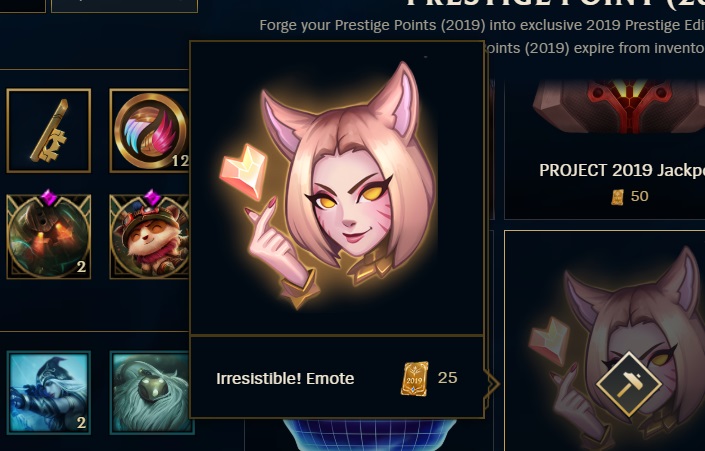The image size is (705, 451).
Task: Click the PROJECT Jackpot capsule image
Action: point(619,107)
